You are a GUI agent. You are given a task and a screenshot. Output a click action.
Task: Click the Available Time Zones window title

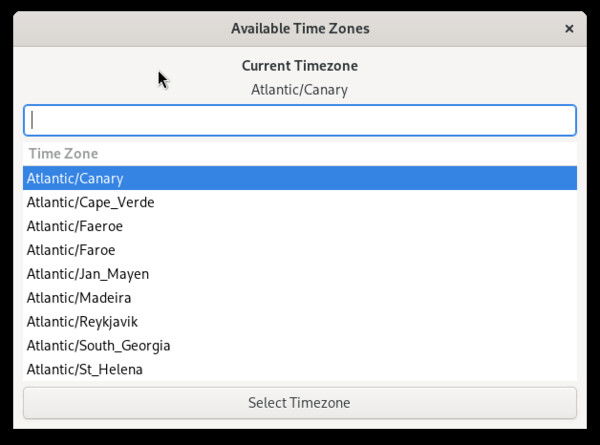click(x=300, y=29)
